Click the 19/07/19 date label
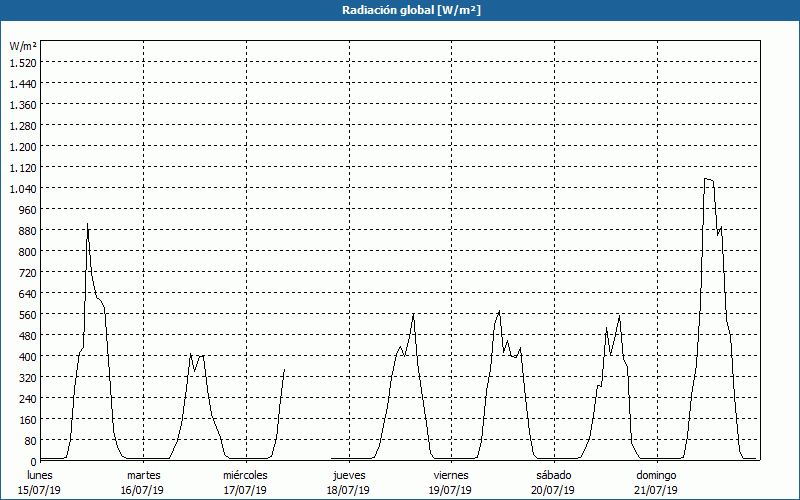The width and height of the screenshot is (800, 500). click(451, 490)
